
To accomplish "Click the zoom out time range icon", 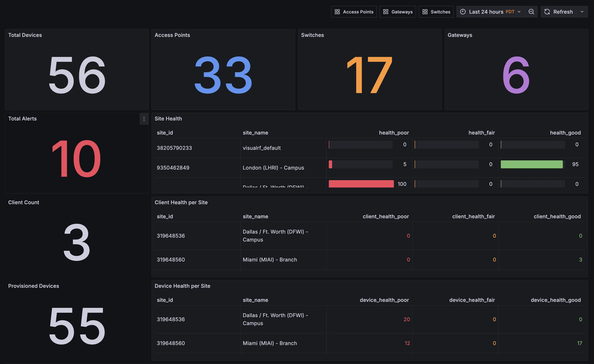I will tap(531, 12).
